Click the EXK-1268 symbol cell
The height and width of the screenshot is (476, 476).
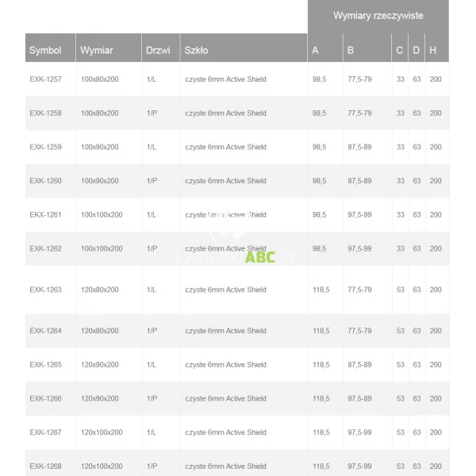[46, 466]
